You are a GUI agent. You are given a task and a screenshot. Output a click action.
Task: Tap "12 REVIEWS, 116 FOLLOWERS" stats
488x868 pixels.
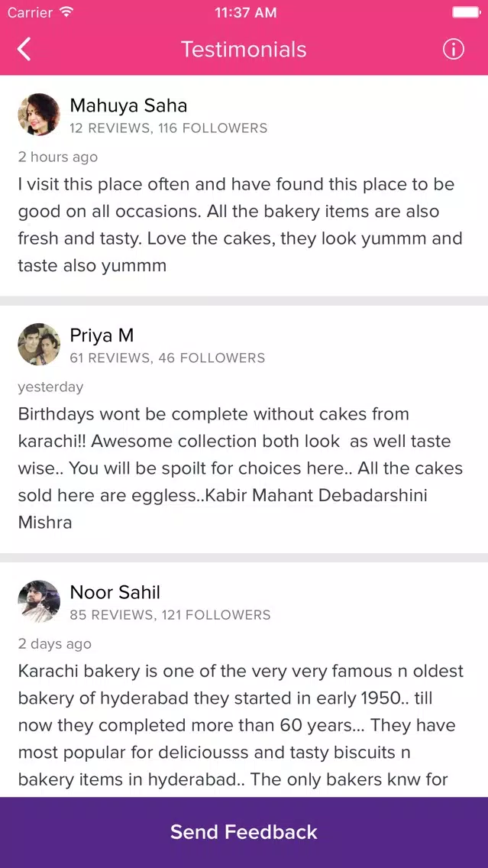(x=168, y=128)
